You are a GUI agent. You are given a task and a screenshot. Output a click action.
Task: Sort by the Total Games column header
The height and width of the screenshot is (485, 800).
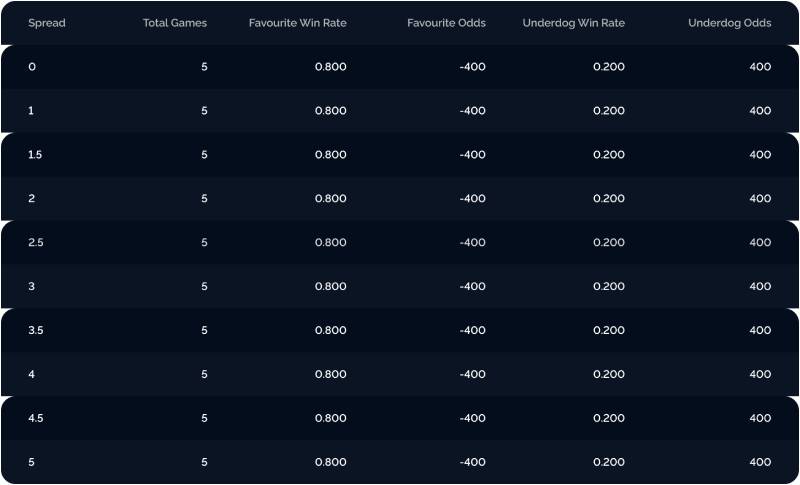[x=175, y=23]
